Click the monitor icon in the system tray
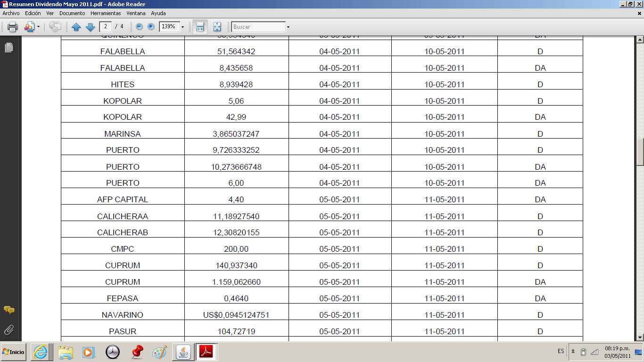 (638, 352)
